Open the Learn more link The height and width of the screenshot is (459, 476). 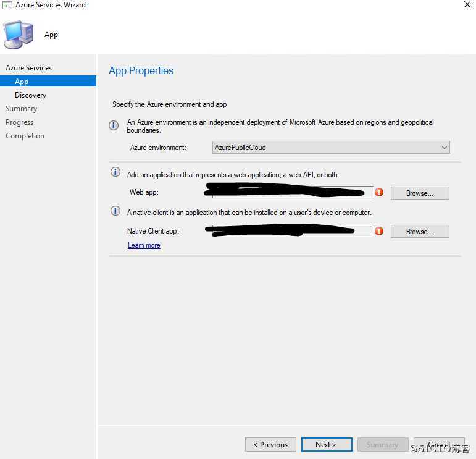144,245
